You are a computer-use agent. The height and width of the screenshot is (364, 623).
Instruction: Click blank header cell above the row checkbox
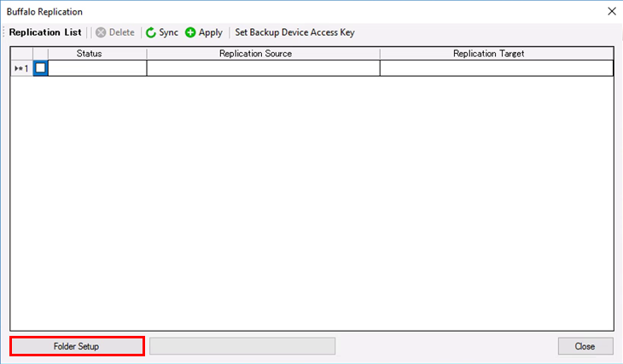click(40, 54)
